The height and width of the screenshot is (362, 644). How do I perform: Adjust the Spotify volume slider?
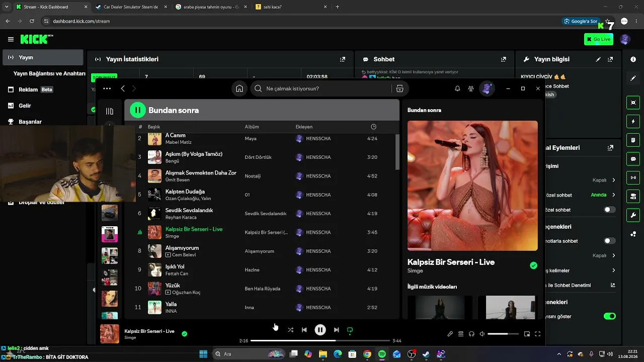click(x=503, y=334)
